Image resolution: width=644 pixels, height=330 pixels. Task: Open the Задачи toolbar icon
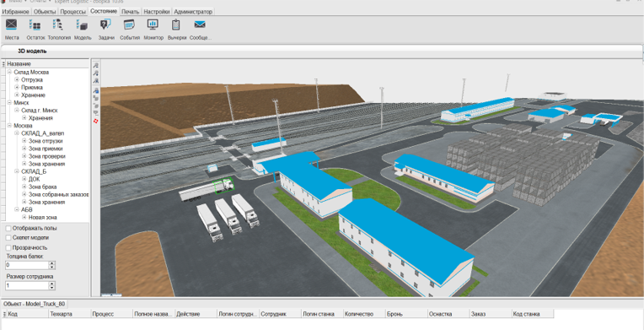105,25
